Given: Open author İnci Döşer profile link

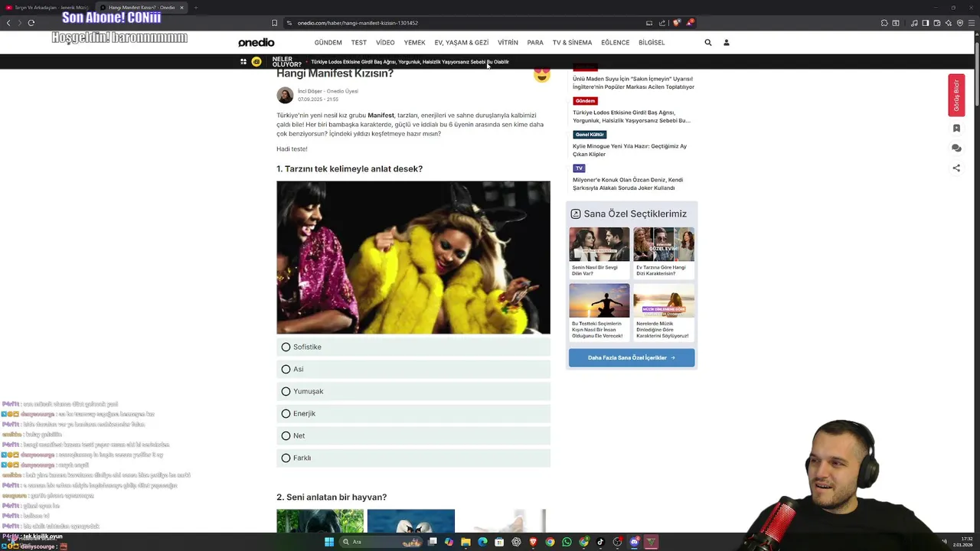Looking at the screenshot, I should [x=310, y=91].
